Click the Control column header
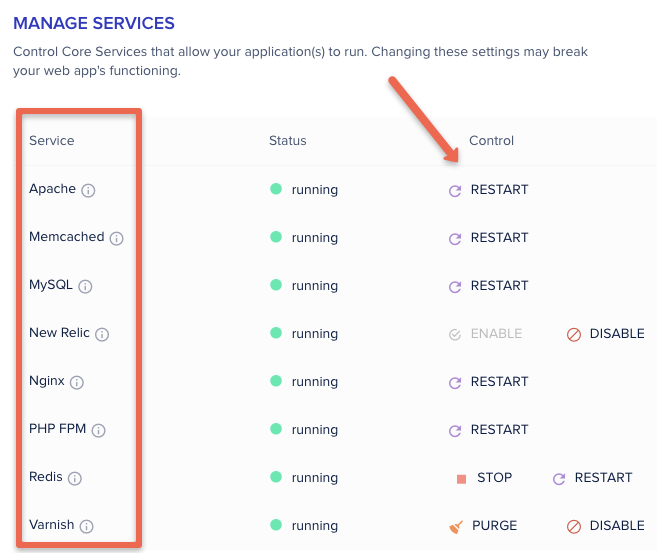Image resolution: width=657 pixels, height=553 pixels. pyautogui.click(x=491, y=141)
